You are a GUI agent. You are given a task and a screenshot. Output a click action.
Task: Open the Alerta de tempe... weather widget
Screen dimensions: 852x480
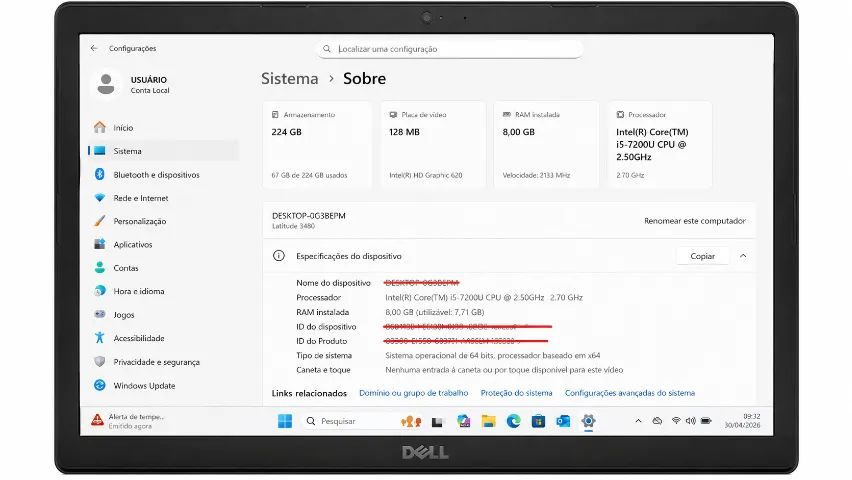pos(128,421)
